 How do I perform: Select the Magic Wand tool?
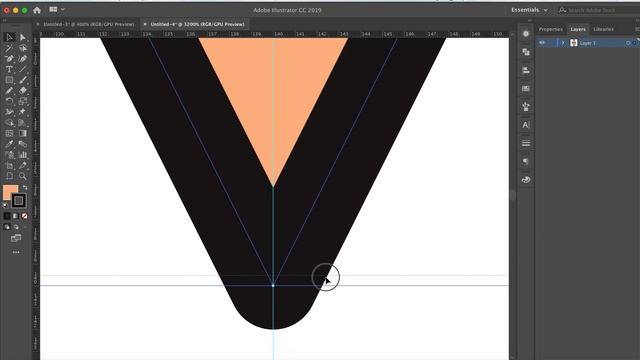[9, 48]
